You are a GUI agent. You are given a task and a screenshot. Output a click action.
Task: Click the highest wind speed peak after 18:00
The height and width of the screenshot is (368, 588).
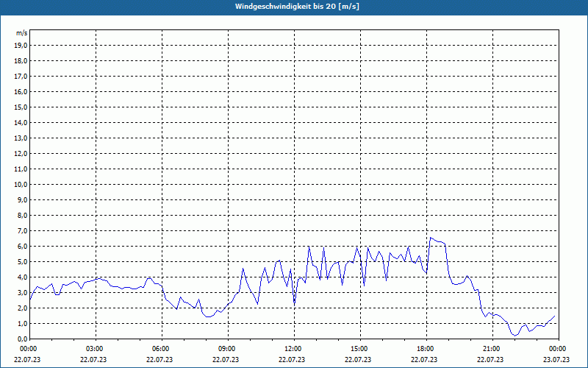[431, 238]
